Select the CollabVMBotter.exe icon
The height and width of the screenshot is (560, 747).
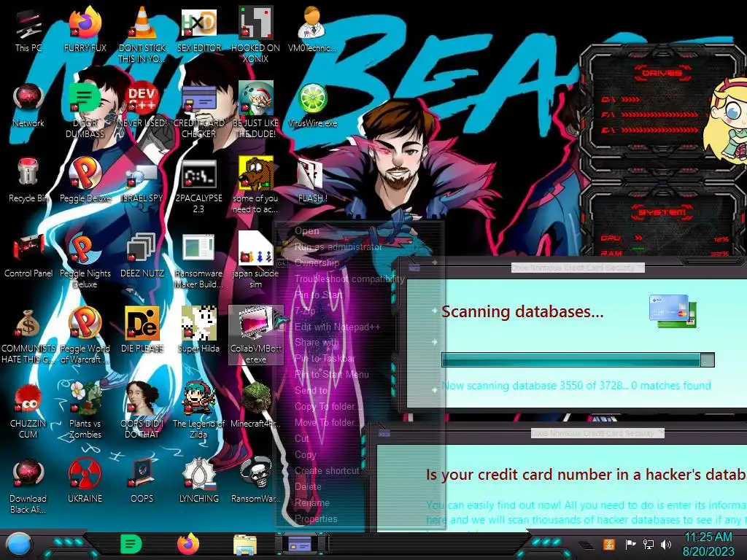tap(255, 335)
